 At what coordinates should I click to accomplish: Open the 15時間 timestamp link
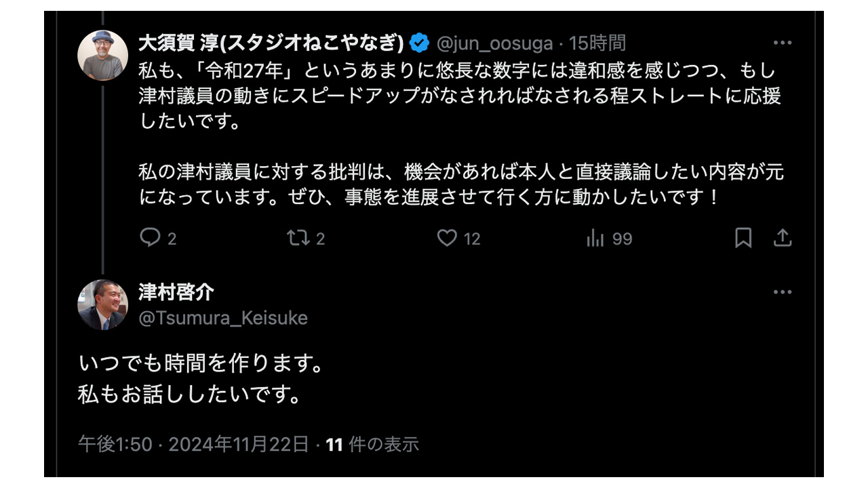(597, 43)
